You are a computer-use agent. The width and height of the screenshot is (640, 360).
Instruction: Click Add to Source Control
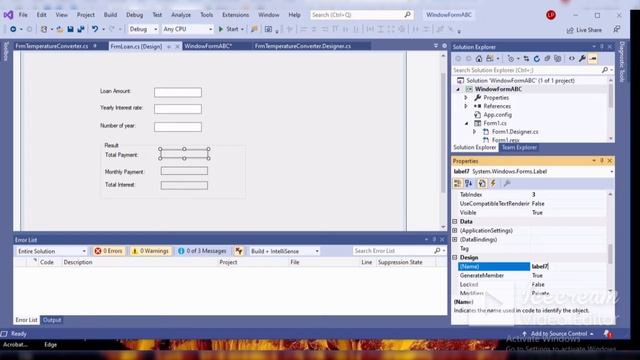pos(558,334)
